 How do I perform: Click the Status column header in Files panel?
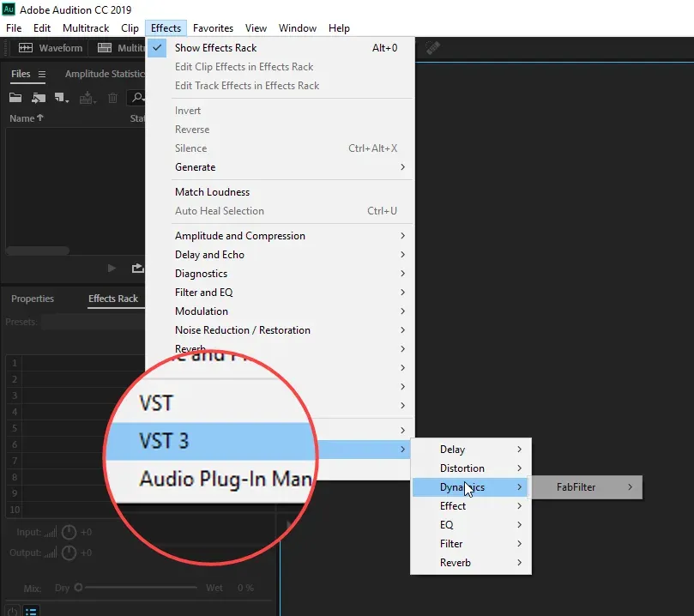137,118
